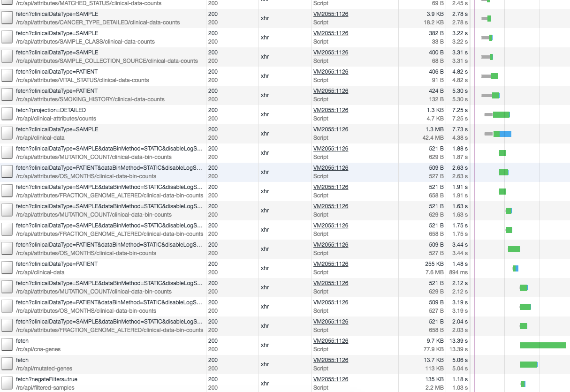Click the file icon of the 2.04 s FRACTION_GENOME_ALTERED request
Screen dimensions: 570x392
point(7,326)
